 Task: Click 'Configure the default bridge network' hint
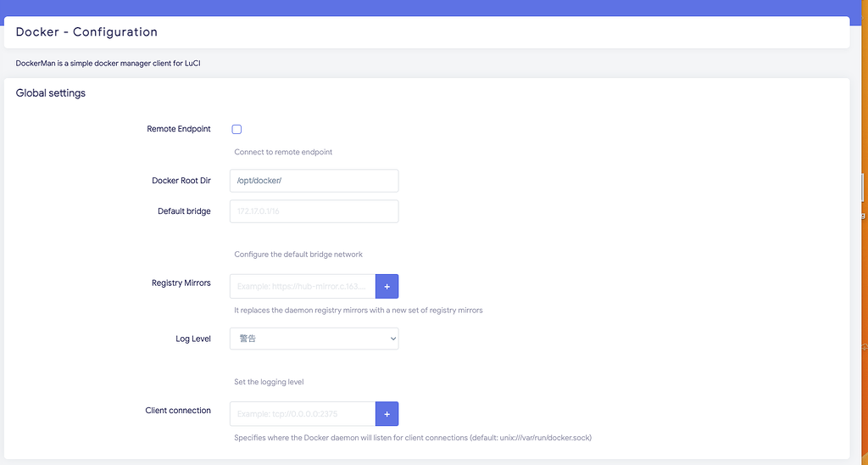coord(298,255)
